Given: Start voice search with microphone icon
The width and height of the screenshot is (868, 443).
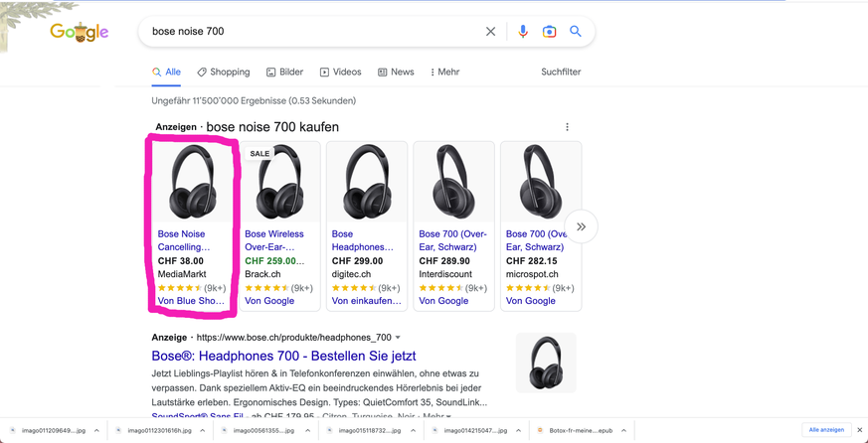Looking at the screenshot, I should pos(523,32).
